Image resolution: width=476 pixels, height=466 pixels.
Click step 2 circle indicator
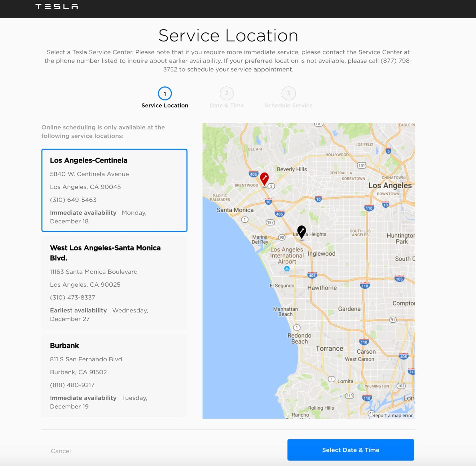tap(227, 94)
